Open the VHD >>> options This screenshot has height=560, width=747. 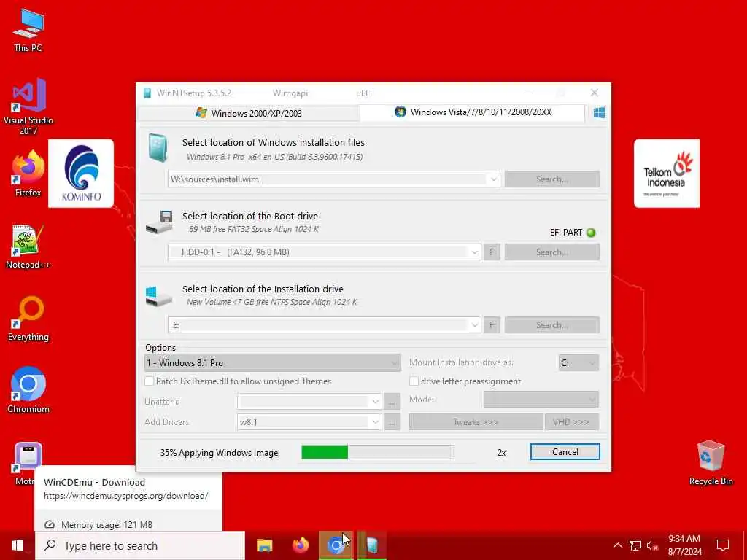pos(571,422)
